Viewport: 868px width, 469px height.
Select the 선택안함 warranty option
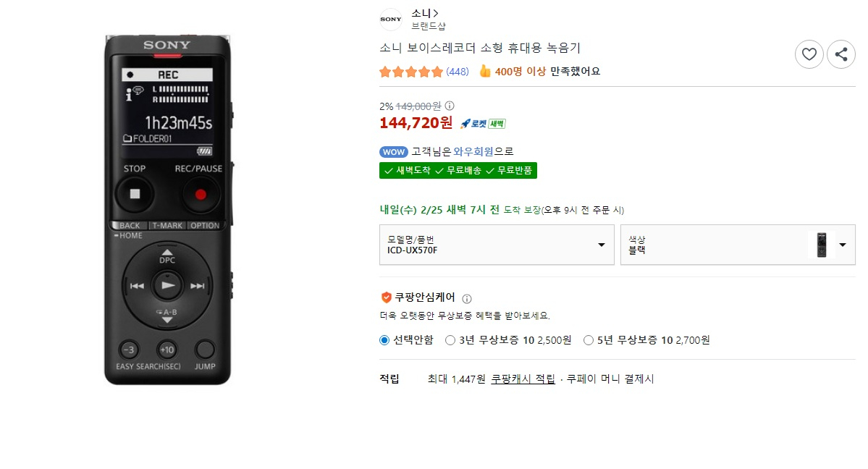tap(384, 340)
